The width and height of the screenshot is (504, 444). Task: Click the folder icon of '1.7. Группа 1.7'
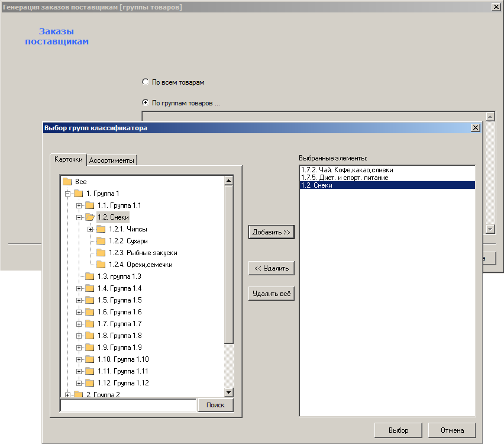click(90, 324)
